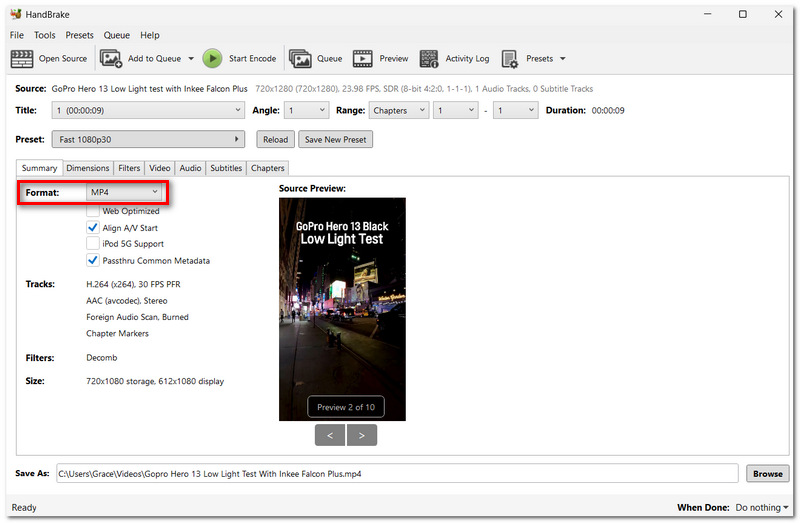Open the Tools menu
The width and height of the screenshot is (800, 523).
click(x=44, y=35)
